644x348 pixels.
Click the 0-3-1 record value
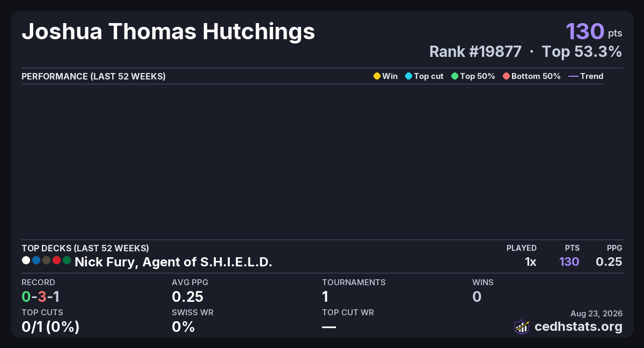[x=40, y=296]
